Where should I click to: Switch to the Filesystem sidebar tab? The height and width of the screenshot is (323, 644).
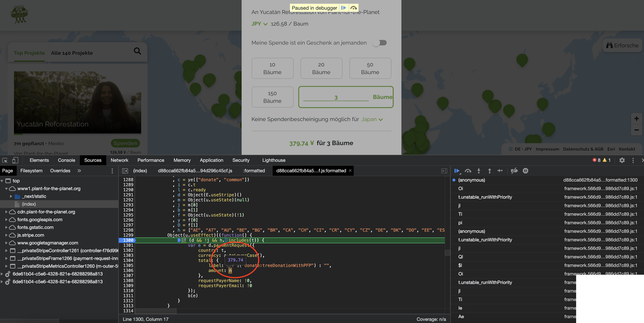click(31, 171)
